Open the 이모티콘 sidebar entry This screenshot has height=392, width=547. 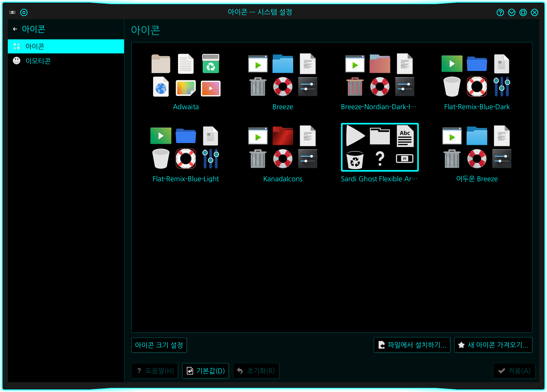38,61
